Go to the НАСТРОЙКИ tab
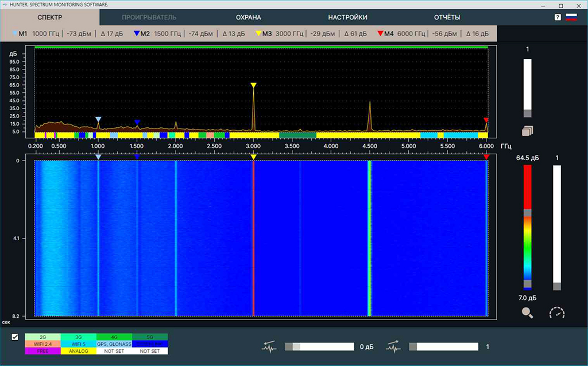 click(347, 17)
